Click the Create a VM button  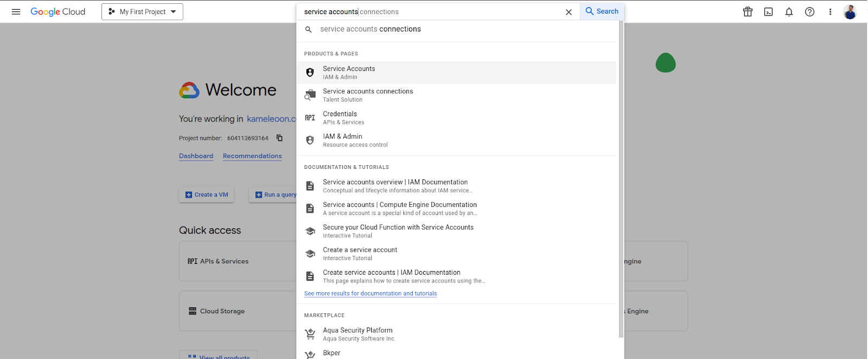206,194
